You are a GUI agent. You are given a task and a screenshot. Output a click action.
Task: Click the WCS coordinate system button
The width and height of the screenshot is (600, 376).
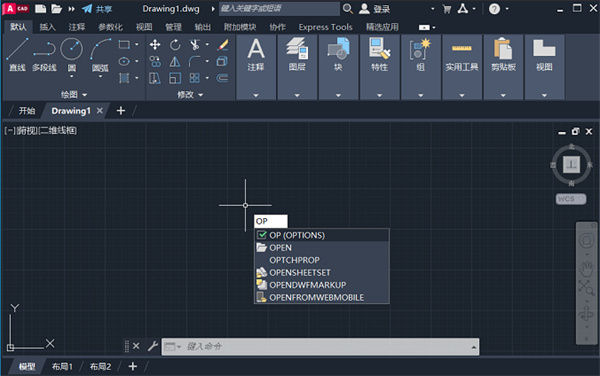click(x=571, y=199)
